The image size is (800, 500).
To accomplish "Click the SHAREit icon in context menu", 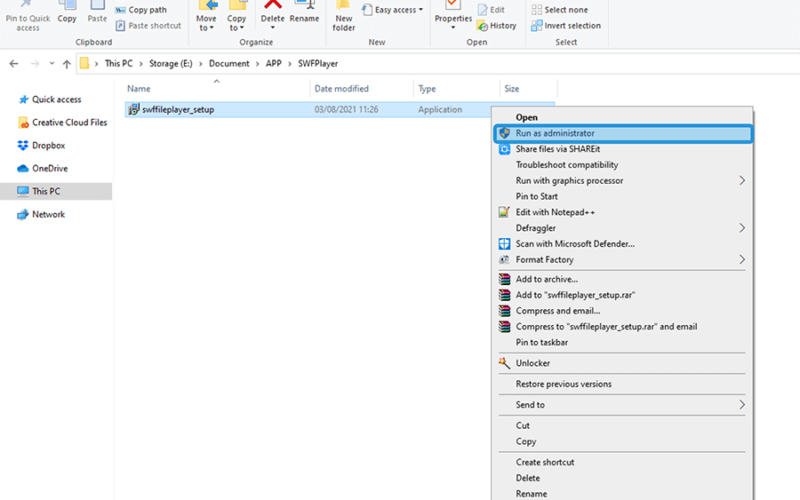I will [x=505, y=149].
